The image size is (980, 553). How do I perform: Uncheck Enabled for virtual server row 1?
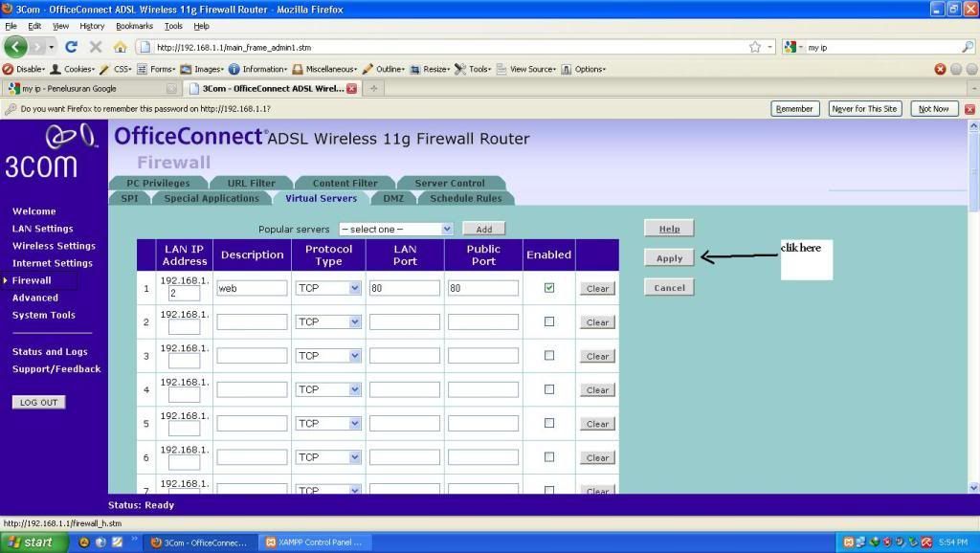coord(549,287)
